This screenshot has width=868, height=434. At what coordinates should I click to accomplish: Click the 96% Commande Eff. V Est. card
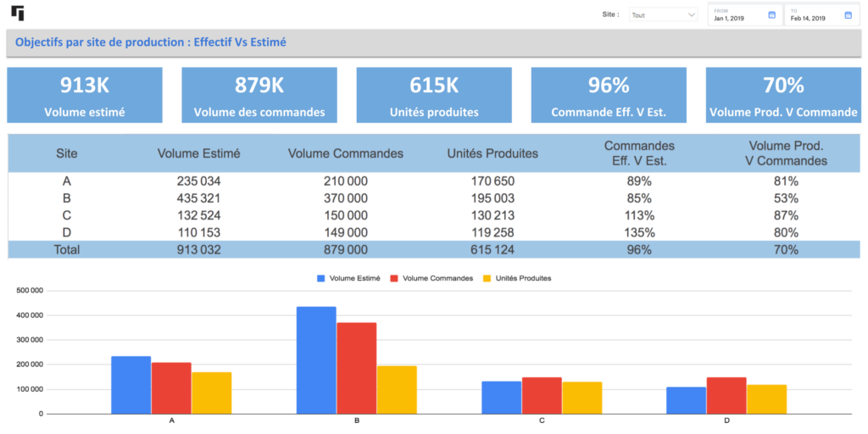[609, 95]
